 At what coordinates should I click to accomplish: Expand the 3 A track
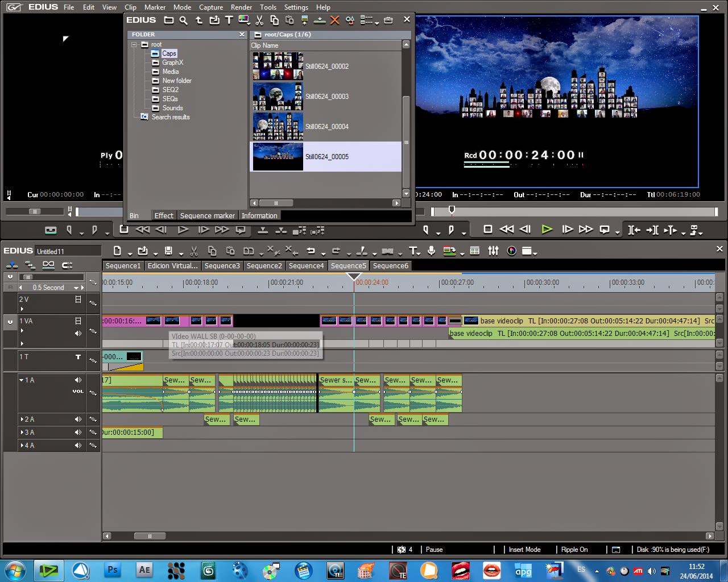[x=22, y=433]
